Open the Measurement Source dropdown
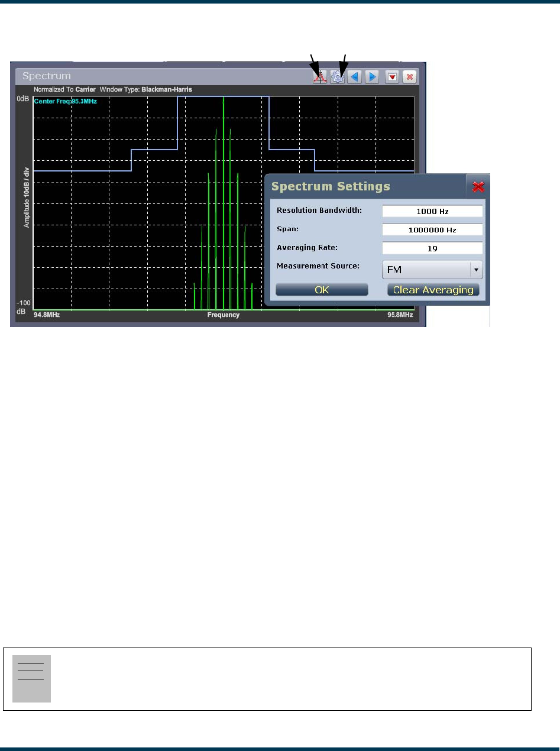The width and height of the screenshot is (560, 751). click(x=432, y=270)
